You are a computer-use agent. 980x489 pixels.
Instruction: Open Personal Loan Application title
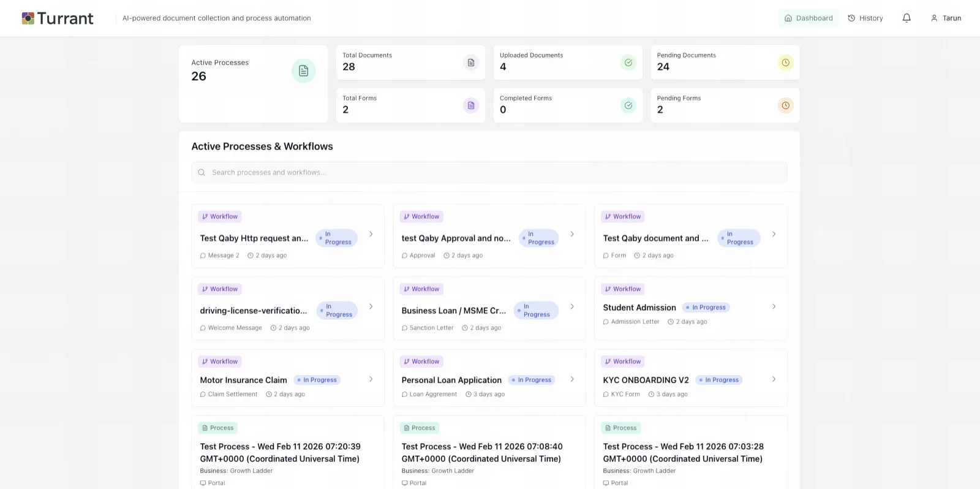[451, 380]
